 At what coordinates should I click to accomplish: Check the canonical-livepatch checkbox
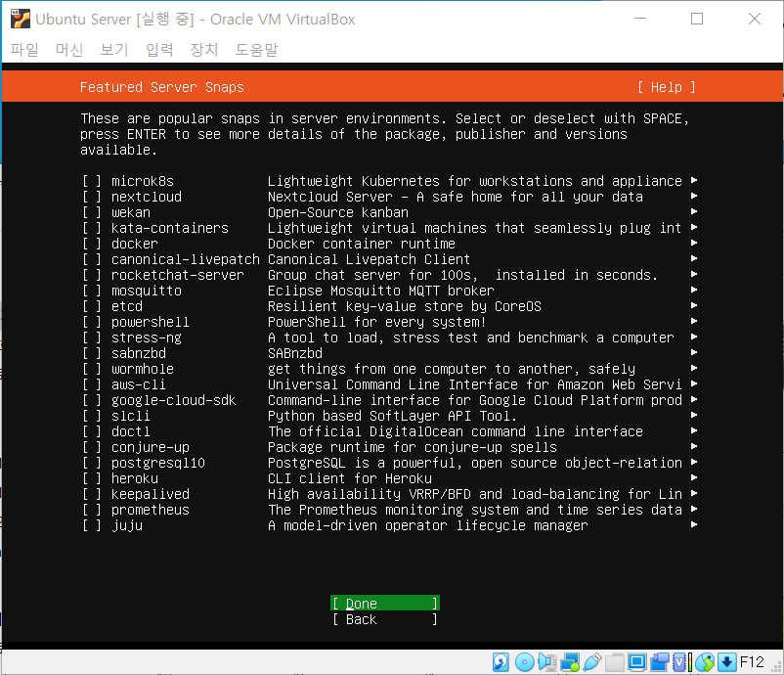click(x=92, y=259)
